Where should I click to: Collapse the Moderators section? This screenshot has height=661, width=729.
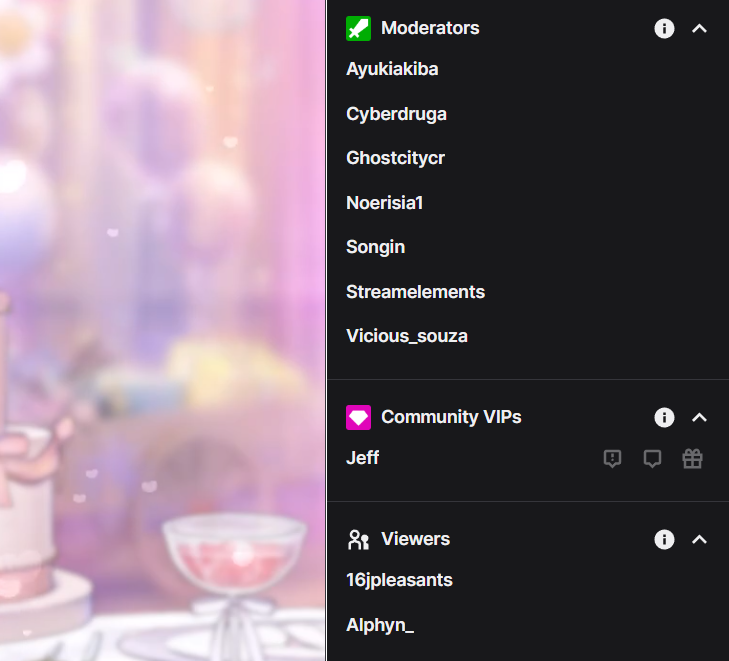pyautogui.click(x=699, y=28)
